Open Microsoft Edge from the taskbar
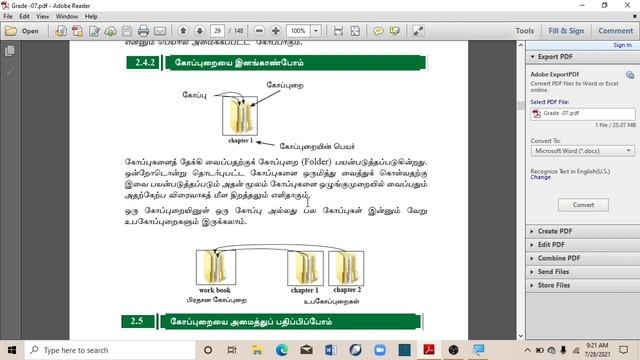The height and width of the screenshot is (360, 640). pos(281,350)
